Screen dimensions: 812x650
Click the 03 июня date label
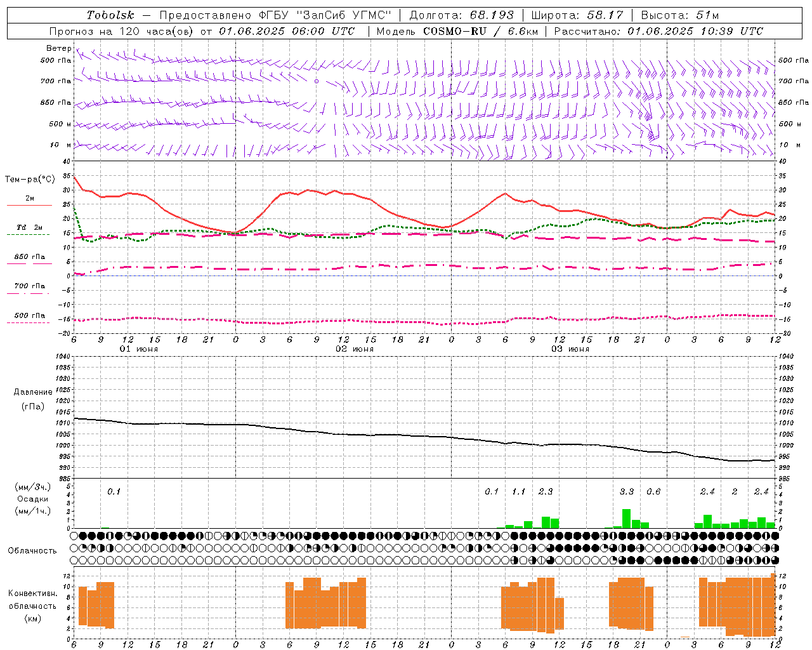tap(570, 349)
